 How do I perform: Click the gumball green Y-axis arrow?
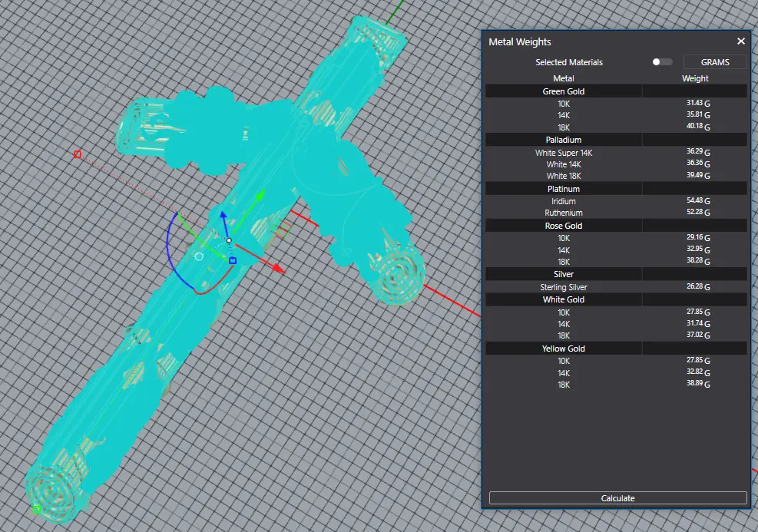coord(260,193)
